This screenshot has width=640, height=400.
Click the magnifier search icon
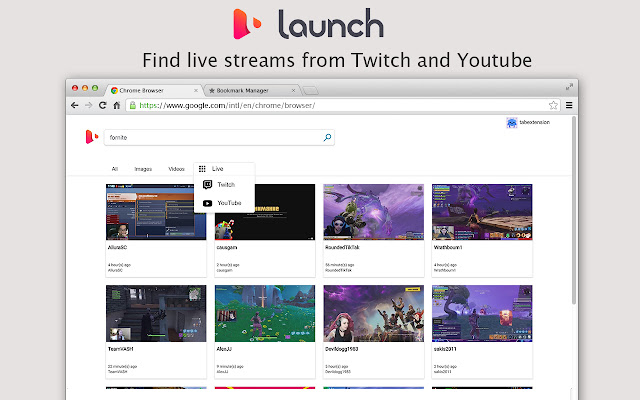pyautogui.click(x=327, y=138)
